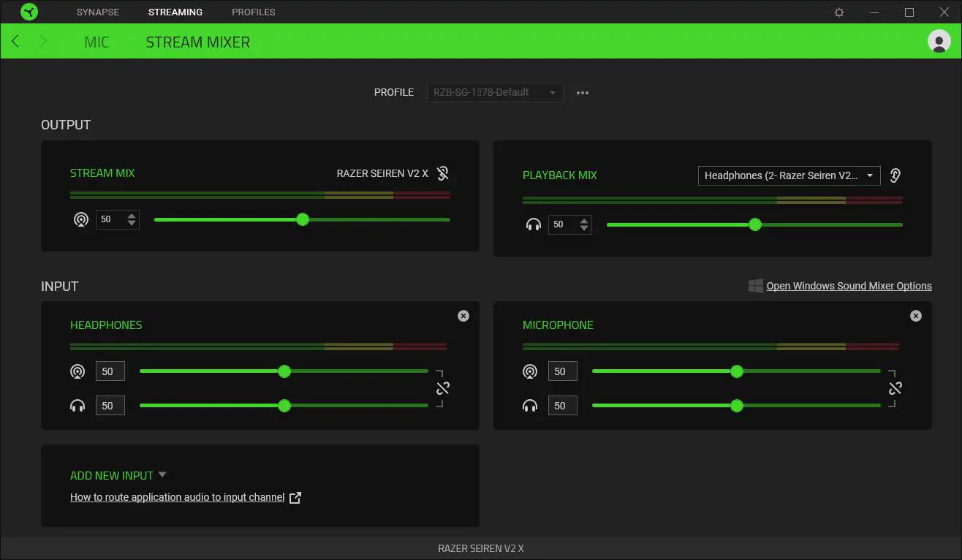
Task: Click Microphone playback volume value field
Action: (563, 405)
